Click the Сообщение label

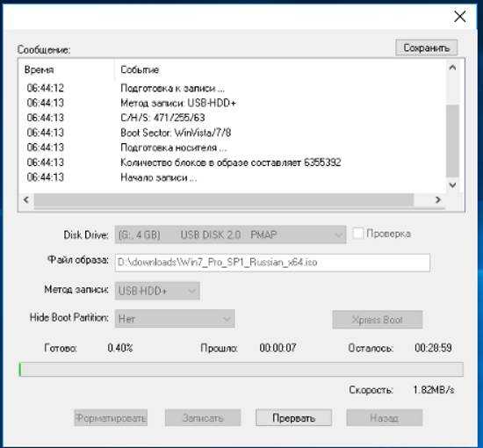44,49
